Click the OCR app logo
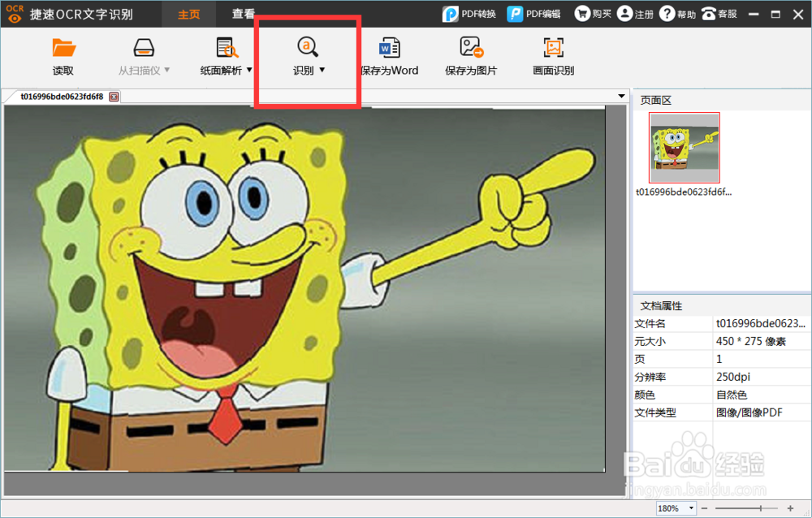 (x=15, y=14)
